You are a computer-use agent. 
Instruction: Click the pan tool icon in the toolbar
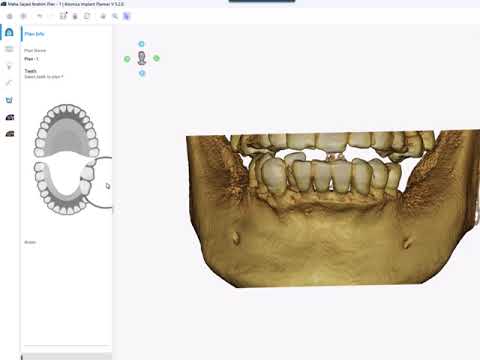(103, 16)
